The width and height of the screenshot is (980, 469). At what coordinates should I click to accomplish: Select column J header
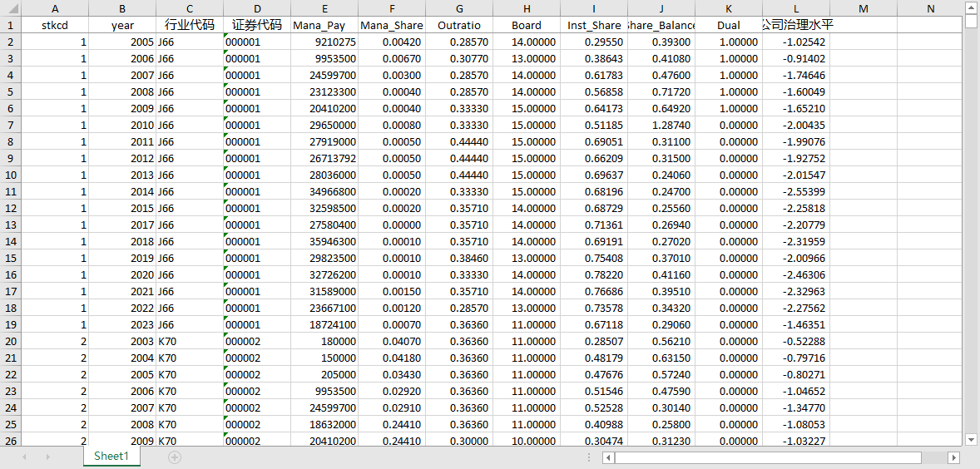pyautogui.click(x=661, y=8)
